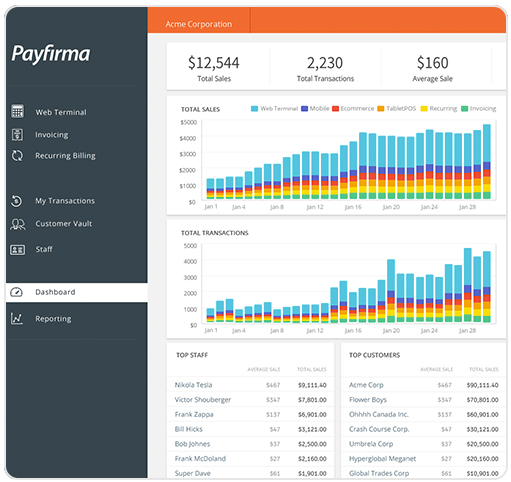Click the Dashboard gauge icon
The image size is (511, 482).
16,292
